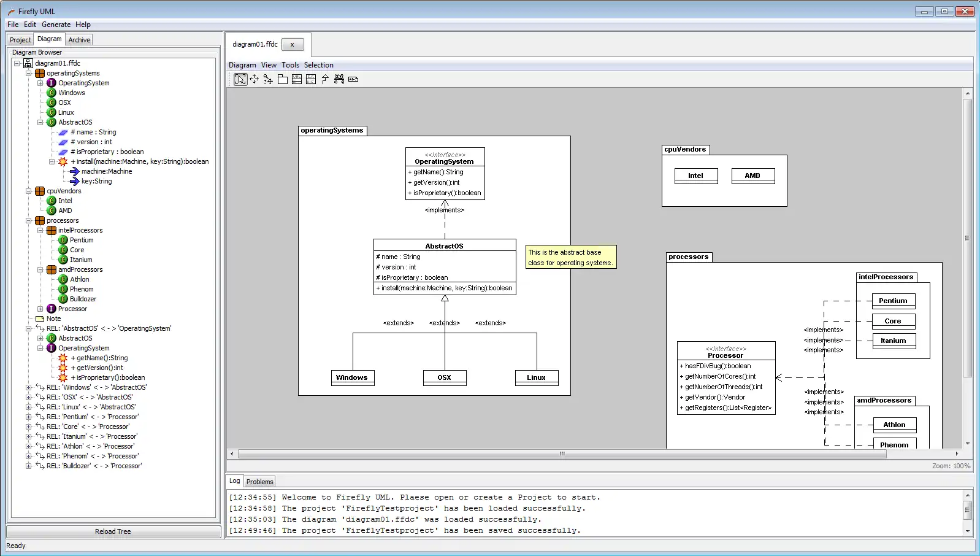The height and width of the screenshot is (556, 980).
Task: Select the UML class creation tool
Action: click(297, 79)
